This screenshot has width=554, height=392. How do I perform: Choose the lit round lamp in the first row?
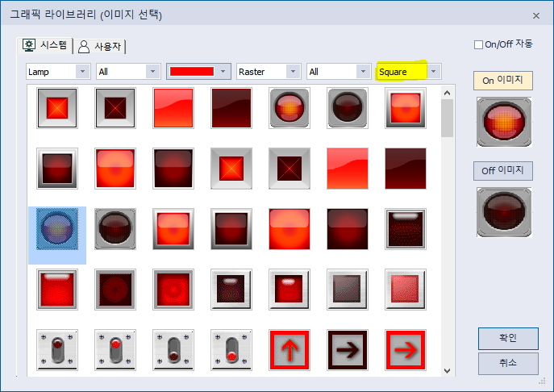point(289,108)
